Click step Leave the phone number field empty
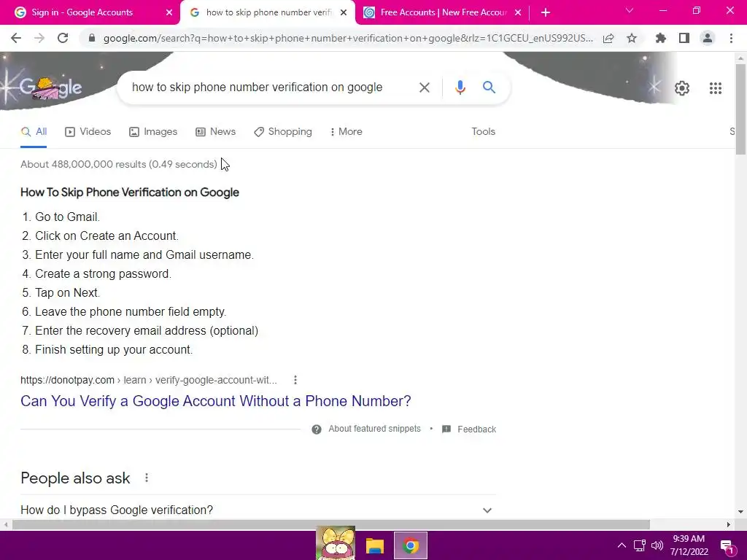Viewport: 747px width, 560px height. (x=131, y=312)
